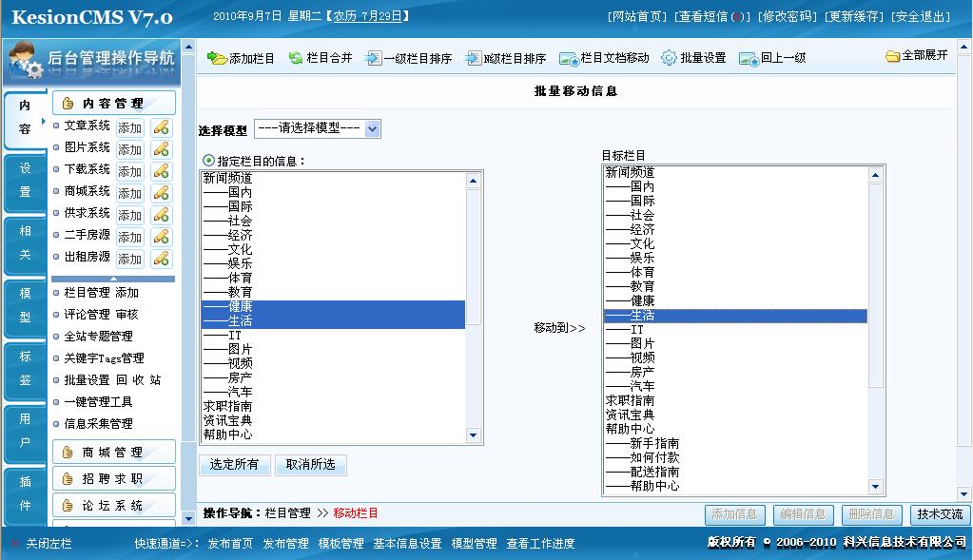The width and height of the screenshot is (973, 560).
Task: Click the 取消所选 button
Action: (310, 465)
